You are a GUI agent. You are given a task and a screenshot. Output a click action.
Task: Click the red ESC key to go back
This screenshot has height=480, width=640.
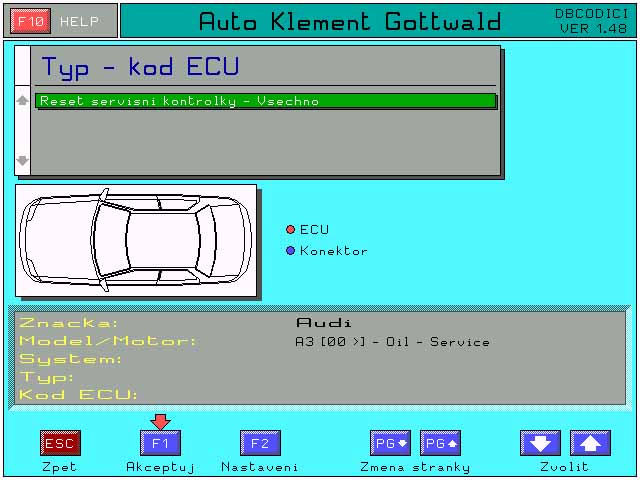pyautogui.click(x=59, y=443)
